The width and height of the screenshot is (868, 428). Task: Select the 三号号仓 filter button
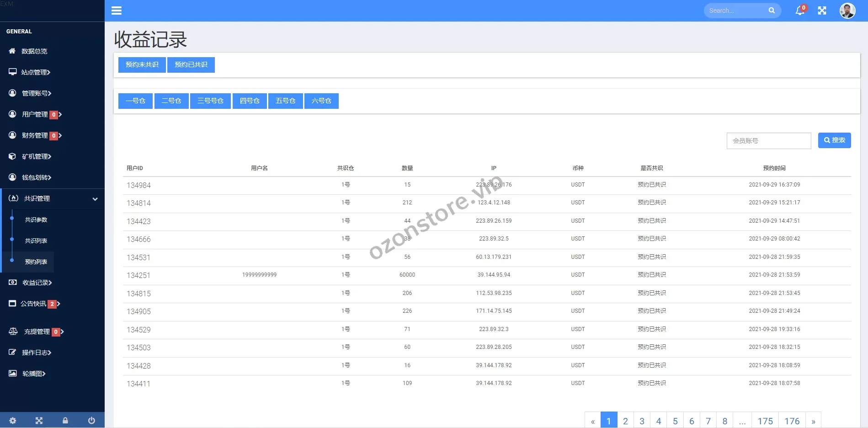pos(210,101)
